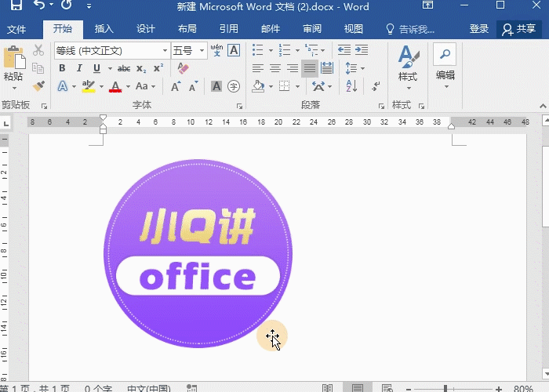Click the Decrease Indent icon
This screenshot has height=392, width=549.
[344, 50]
